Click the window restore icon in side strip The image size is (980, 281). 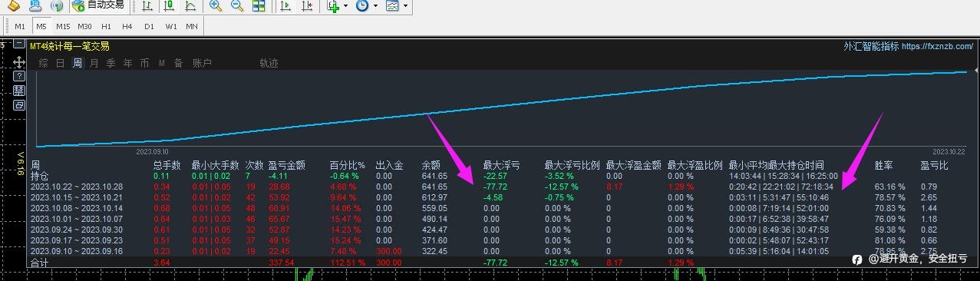tap(20, 105)
